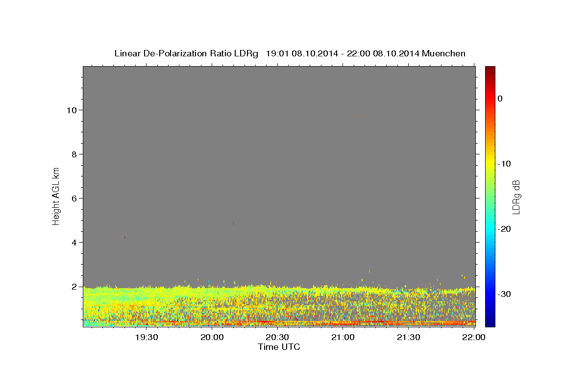
Task: Click the plot title 'Linear De-Polarization Ratio LDRg'
Action: click(186, 53)
